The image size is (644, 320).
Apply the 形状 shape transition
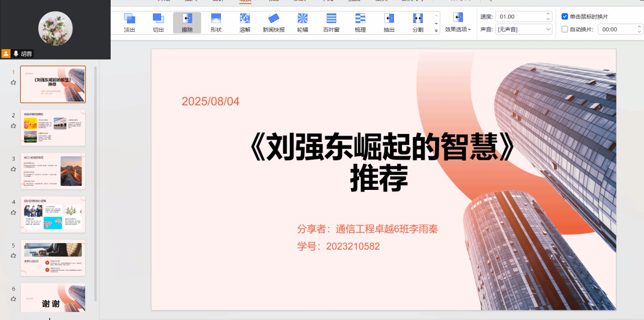click(216, 23)
